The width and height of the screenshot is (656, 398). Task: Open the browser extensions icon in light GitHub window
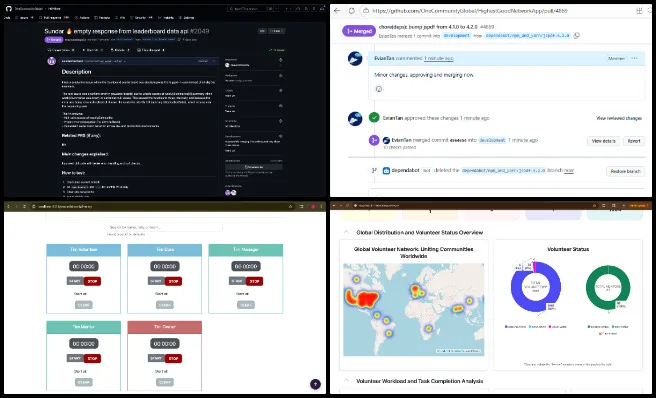coord(639,11)
